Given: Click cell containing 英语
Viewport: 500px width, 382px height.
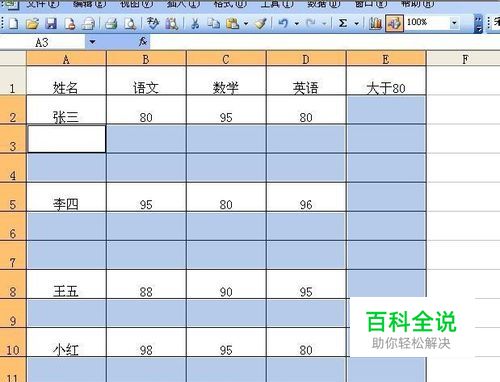Looking at the screenshot, I should pos(306,81).
